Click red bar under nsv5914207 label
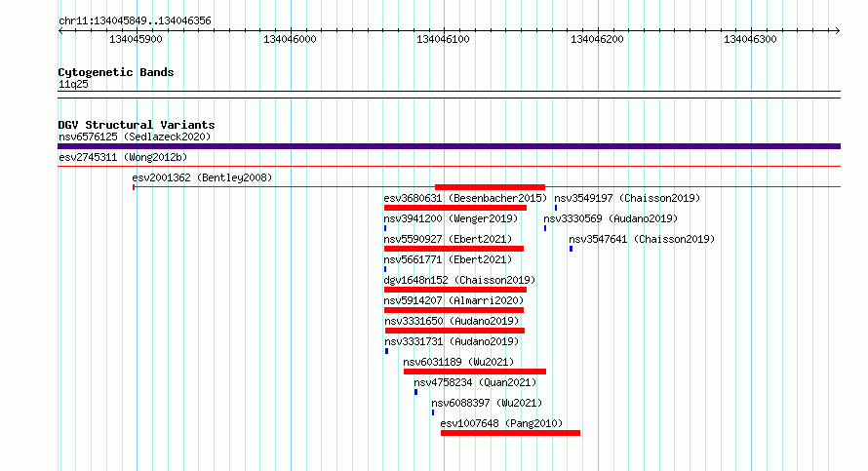The height and width of the screenshot is (471, 868). pyautogui.click(x=454, y=310)
